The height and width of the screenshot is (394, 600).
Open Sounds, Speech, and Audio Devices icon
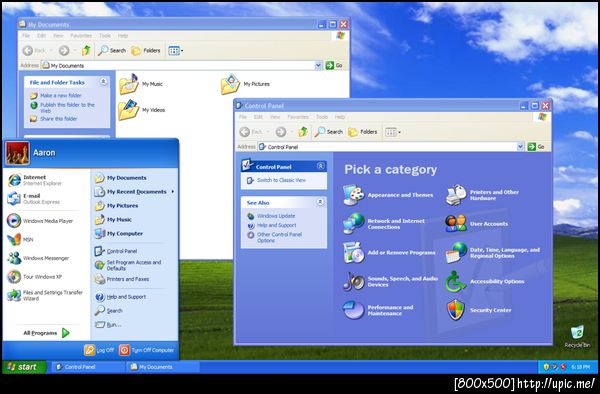point(353,282)
